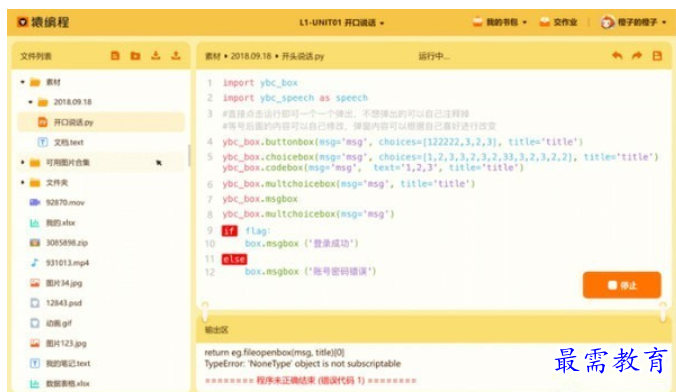Click the music note icon beside 931013.mp4
Screen dimensions: 676x392
[34, 263]
